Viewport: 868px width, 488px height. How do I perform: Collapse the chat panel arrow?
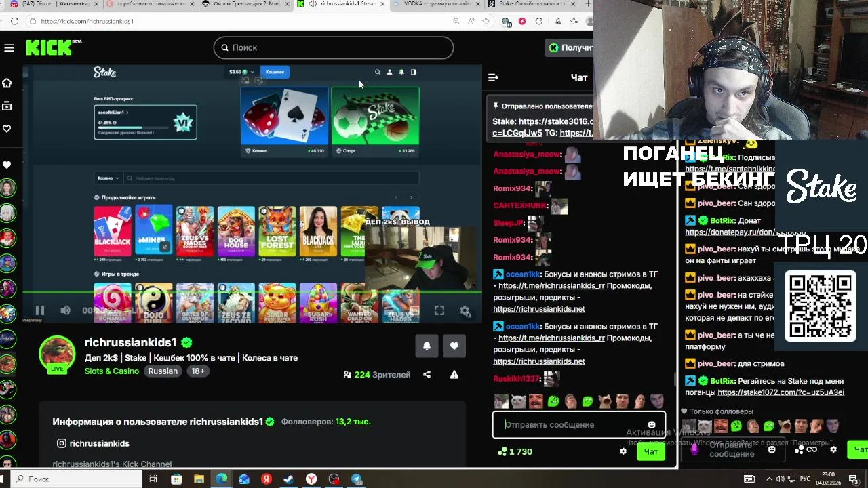point(493,77)
